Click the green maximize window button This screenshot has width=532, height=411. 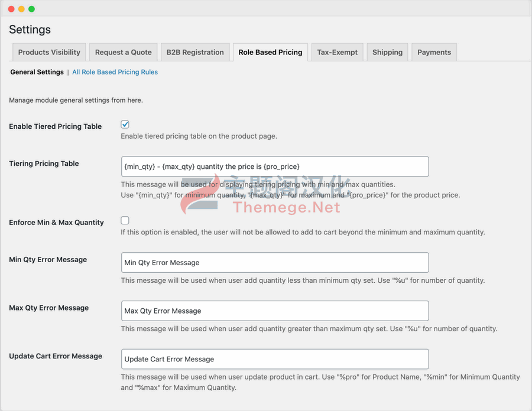(31, 9)
